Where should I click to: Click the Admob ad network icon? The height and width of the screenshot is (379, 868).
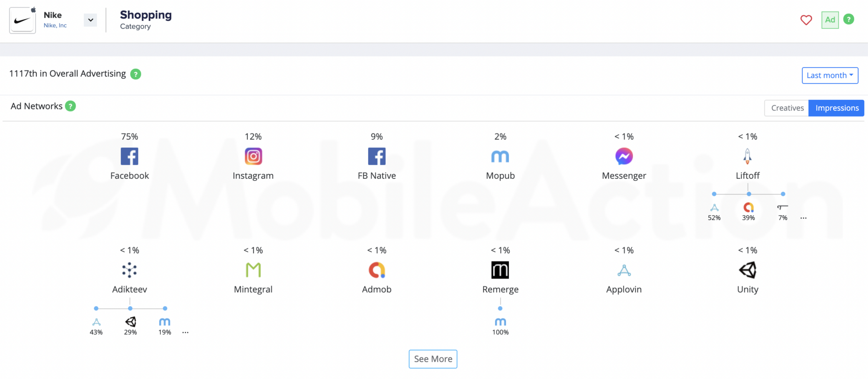click(377, 270)
